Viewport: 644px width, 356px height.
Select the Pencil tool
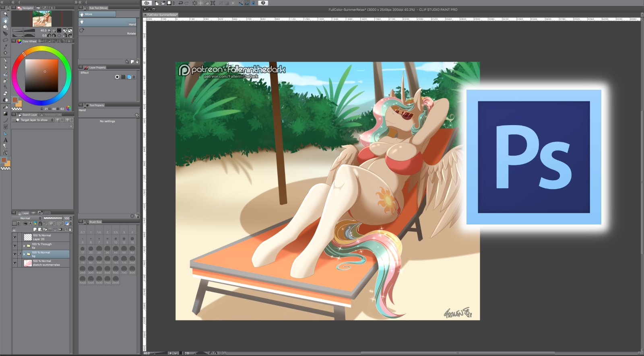pos(5,67)
